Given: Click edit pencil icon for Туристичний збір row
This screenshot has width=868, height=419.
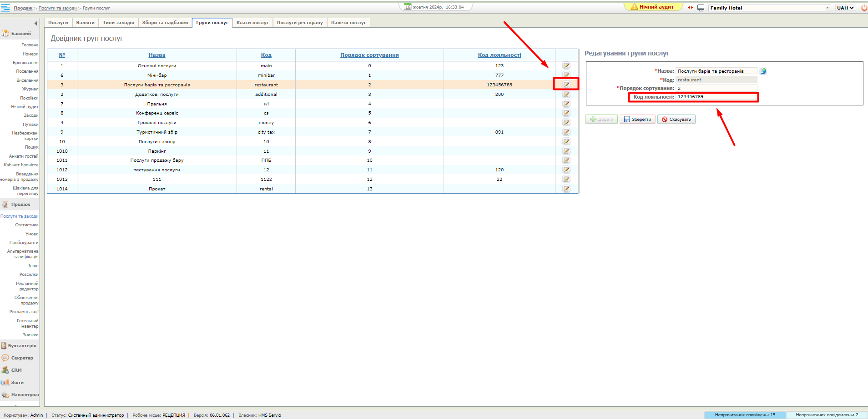Looking at the screenshot, I should click(x=566, y=132).
